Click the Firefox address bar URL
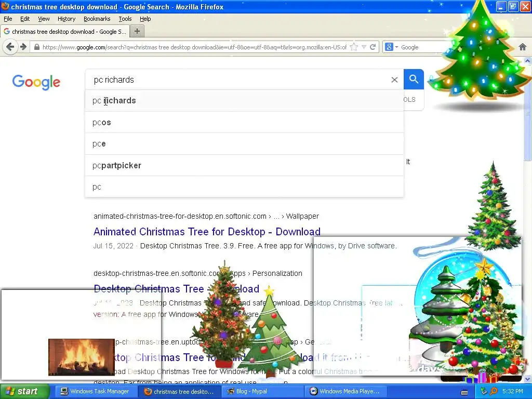The image size is (532, 399). pyautogui.click(x=194, y=47)
